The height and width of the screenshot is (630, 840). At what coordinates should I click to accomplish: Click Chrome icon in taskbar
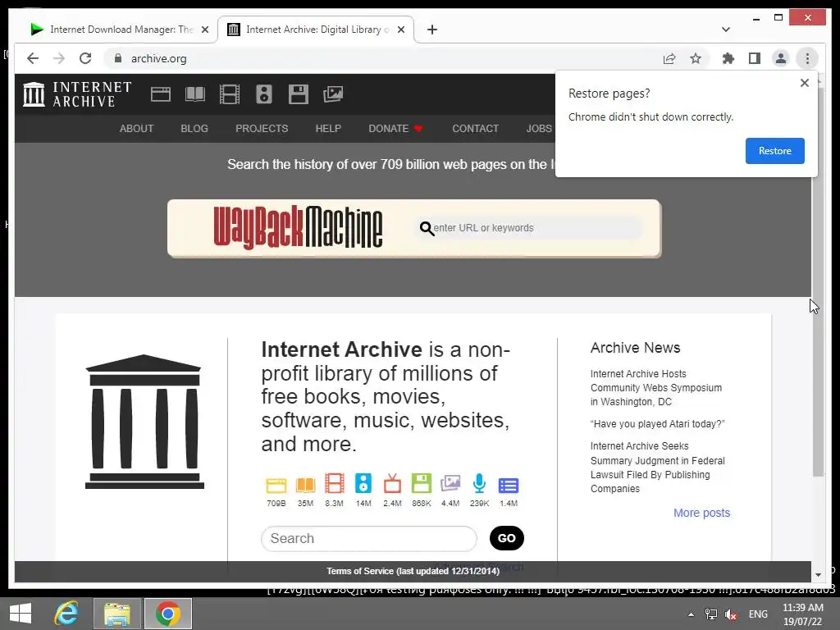[x=167, y=614]
